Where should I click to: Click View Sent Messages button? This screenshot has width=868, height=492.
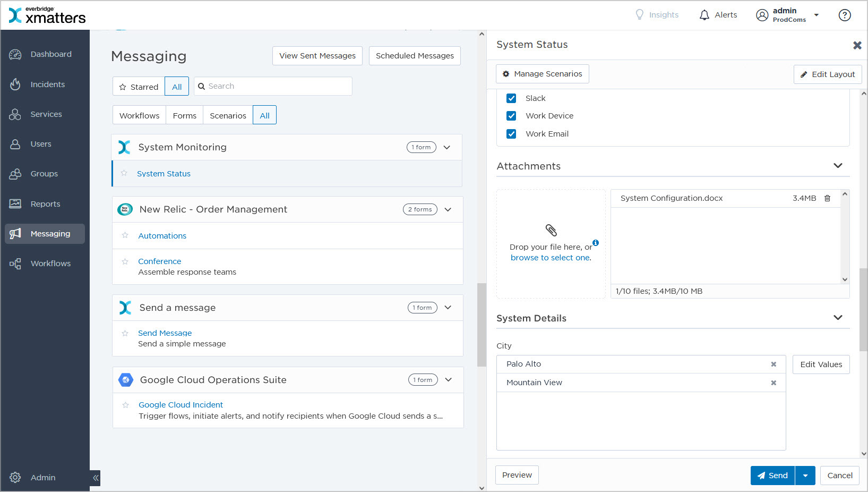317,56
